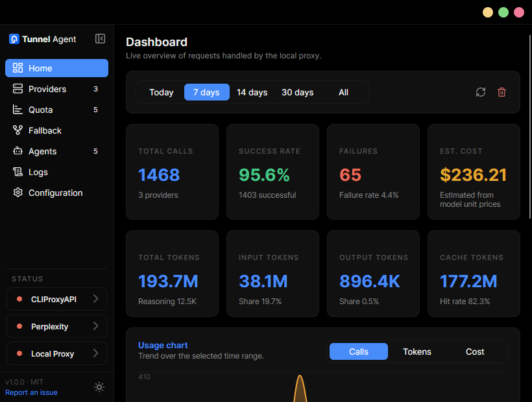This screenshot has height=402, width=532.
Task: Click the Local Proxy red status dot
Action: pyautogui.click(x=19, y=353)
